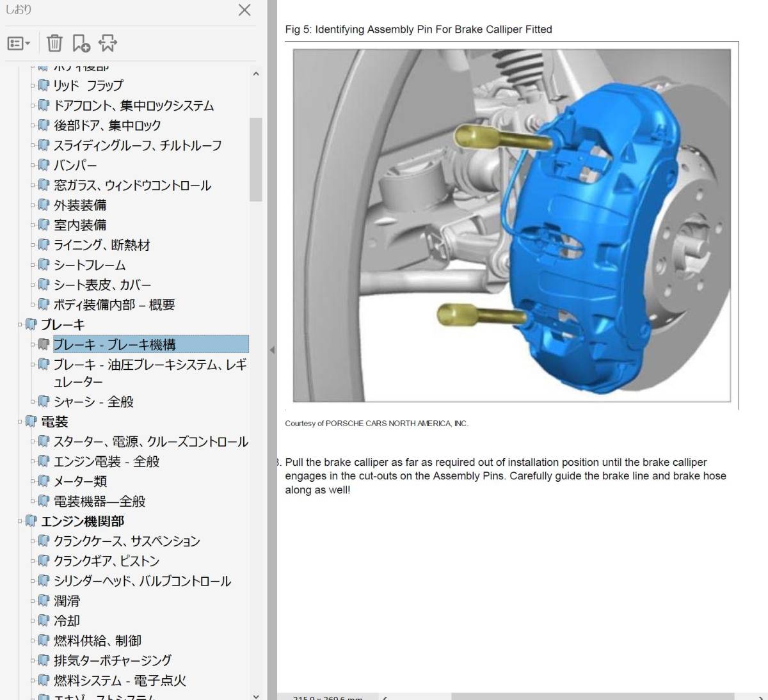
Task: Delete the selected bookmark with trash icon
Action: tap(55, 43)
